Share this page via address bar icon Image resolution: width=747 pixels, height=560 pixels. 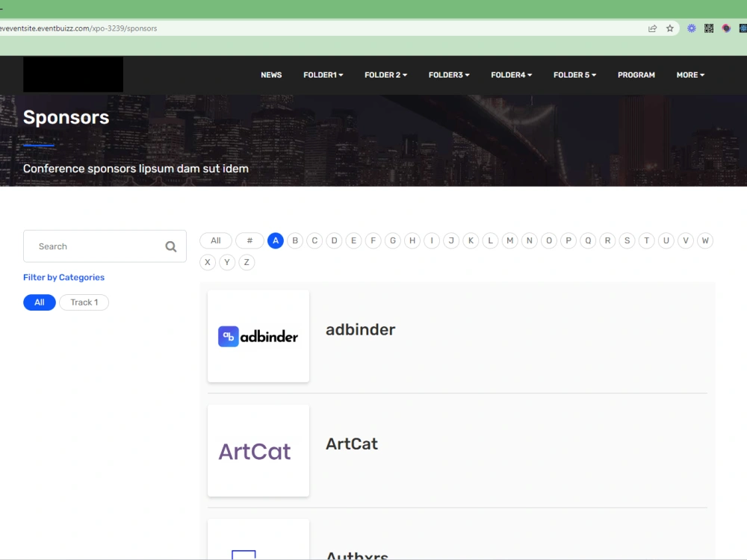[653, 28]
